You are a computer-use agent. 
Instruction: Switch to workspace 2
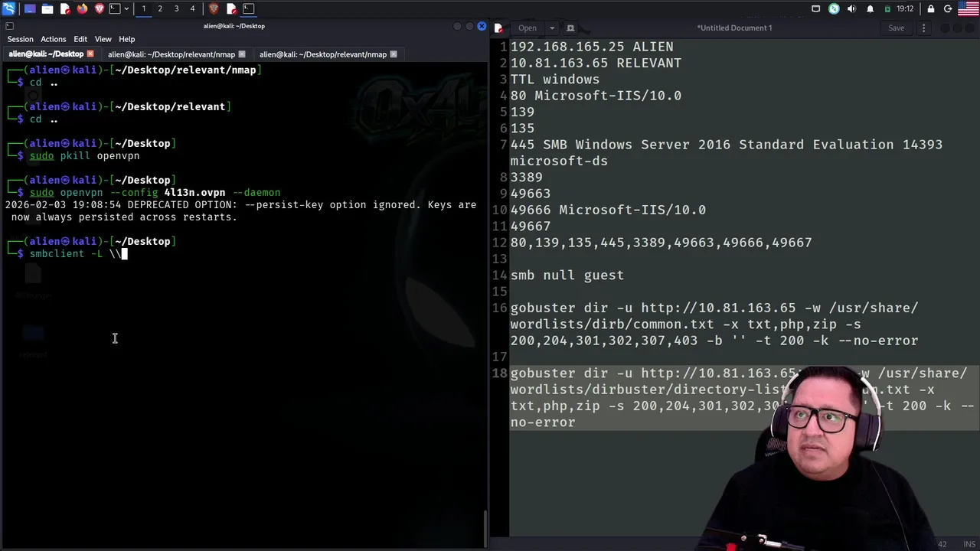coord(160,8)
